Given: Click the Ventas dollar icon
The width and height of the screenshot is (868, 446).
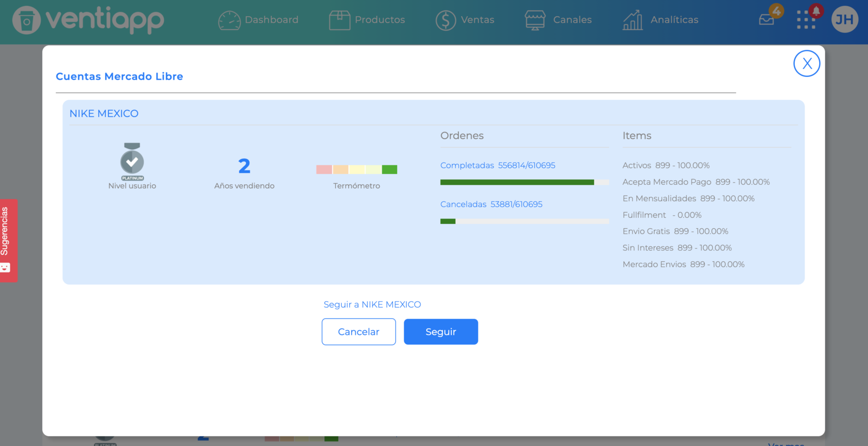Looking at the screenshot, I should 445,20.
